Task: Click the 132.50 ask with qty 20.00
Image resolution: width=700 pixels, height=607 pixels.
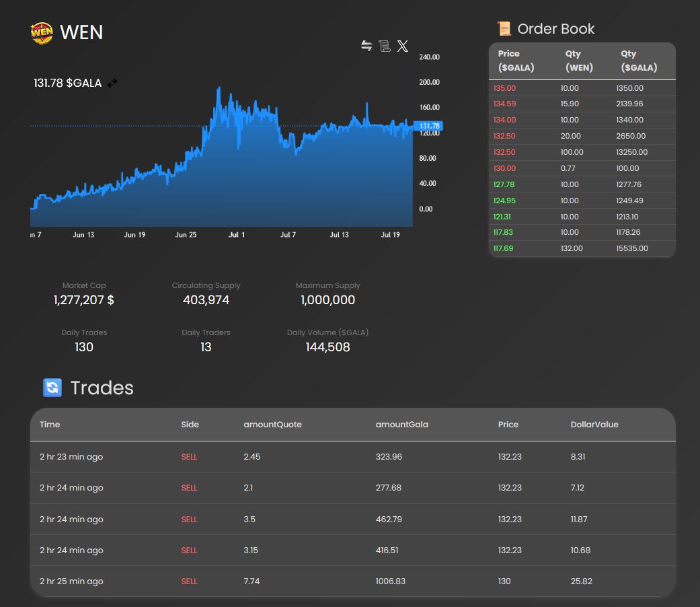Action: point(504,136)
